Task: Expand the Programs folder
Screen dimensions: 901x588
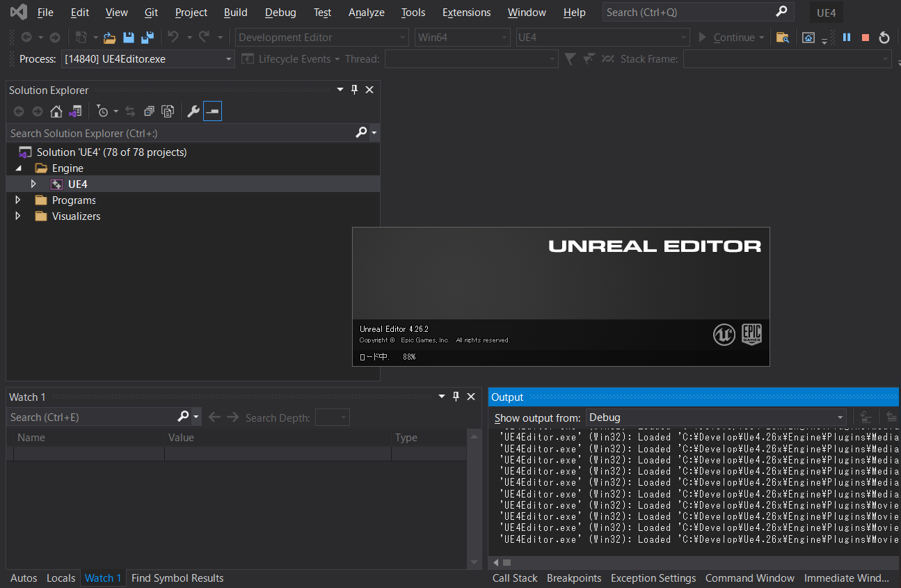Action: point(18,200)
